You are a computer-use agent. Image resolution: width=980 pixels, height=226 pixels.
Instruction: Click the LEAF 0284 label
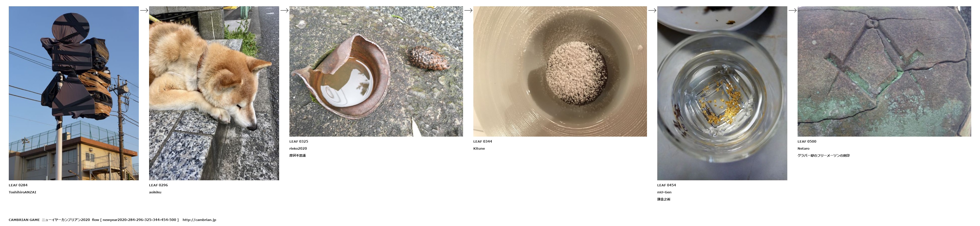point(18,185)
